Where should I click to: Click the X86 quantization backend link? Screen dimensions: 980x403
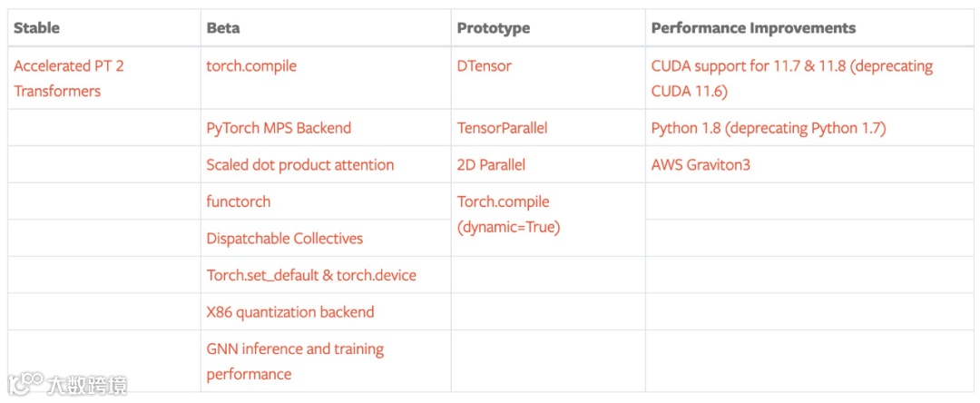coord(289,312)
